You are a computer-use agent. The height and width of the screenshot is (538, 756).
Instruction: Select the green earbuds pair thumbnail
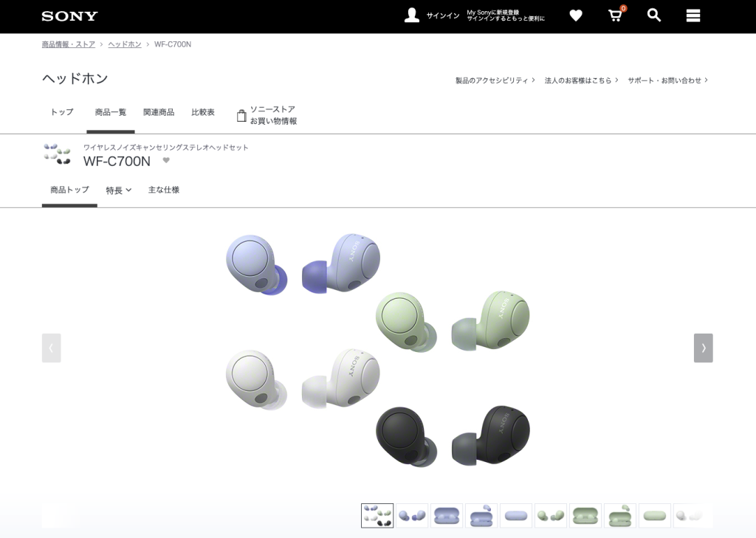(551, 515)
